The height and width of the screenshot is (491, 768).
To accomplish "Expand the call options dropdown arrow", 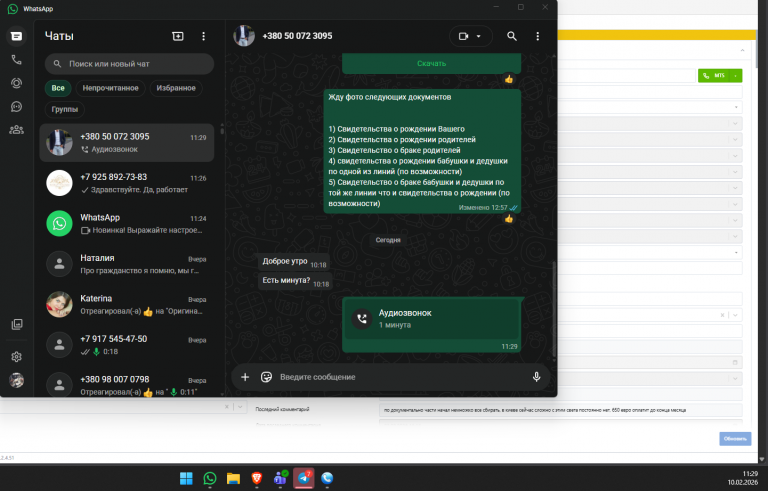I will (479, 36).
